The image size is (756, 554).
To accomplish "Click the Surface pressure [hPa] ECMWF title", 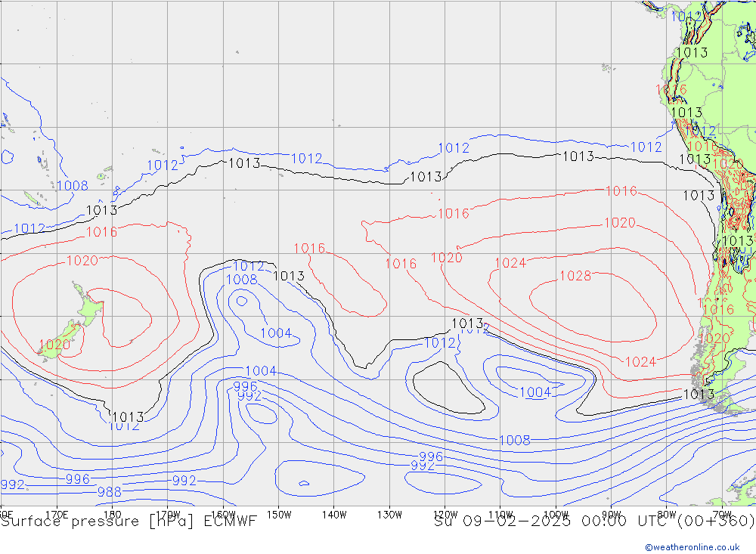I will click(x=129, y=521).
